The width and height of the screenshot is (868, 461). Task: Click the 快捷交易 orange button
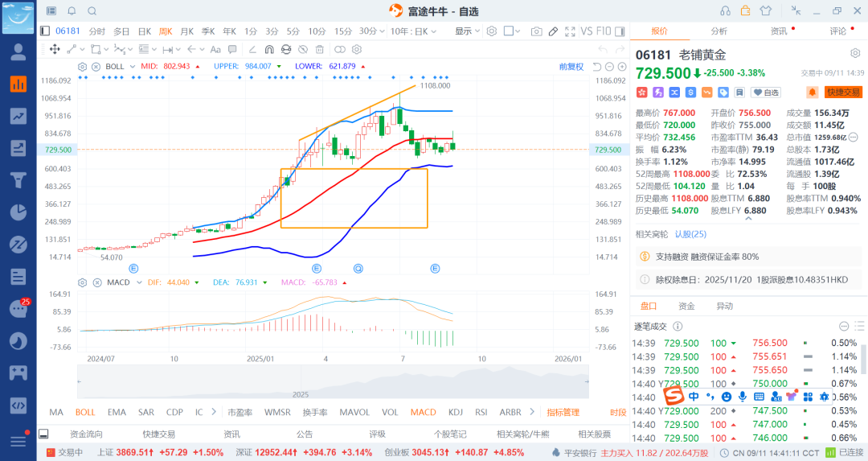pyautogui.click(x=843, y=93)
